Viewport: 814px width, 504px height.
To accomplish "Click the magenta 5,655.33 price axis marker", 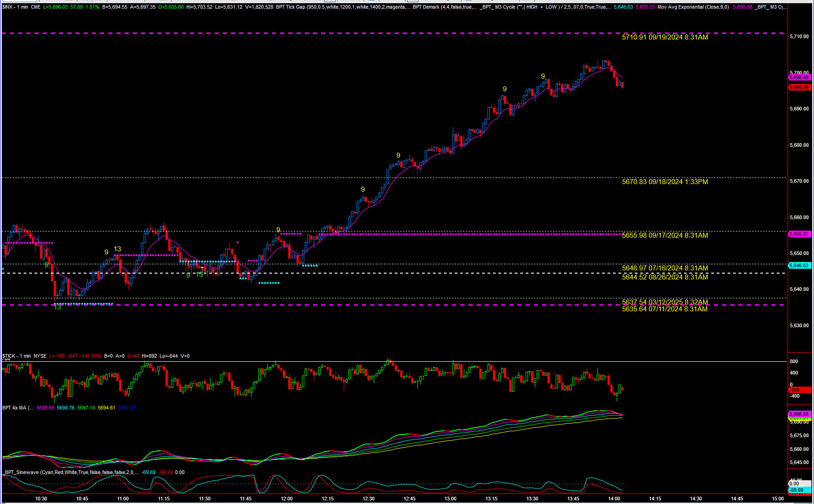I will pos(799,234).
